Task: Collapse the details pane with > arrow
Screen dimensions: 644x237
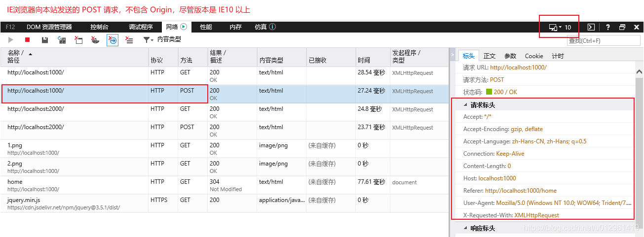Action: (453, 55)
